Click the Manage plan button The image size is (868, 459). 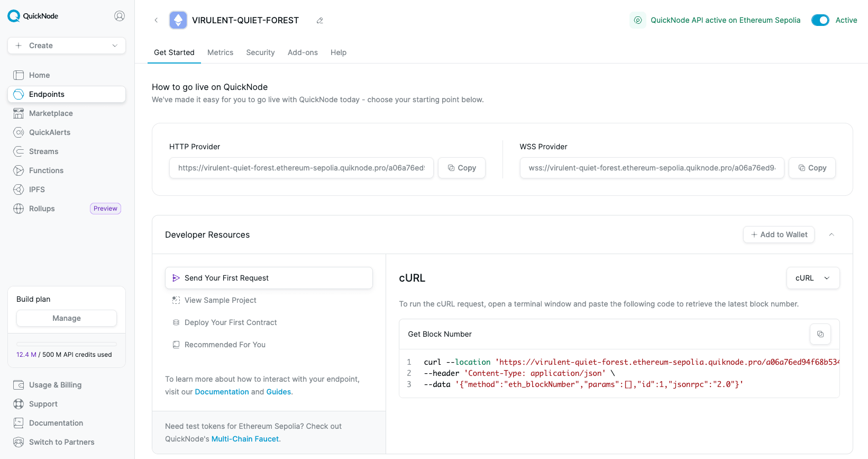click(67, 318)
